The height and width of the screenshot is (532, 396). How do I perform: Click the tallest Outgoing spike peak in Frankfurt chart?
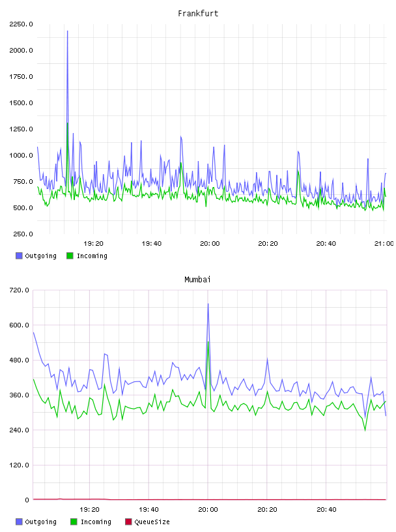68,31
